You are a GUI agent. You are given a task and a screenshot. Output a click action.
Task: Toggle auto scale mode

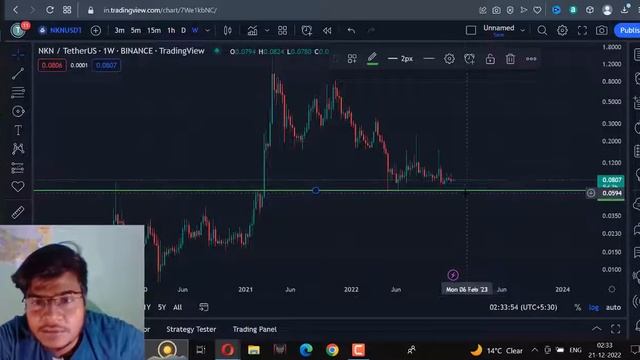pyautogui.click(x=613, y=307)
